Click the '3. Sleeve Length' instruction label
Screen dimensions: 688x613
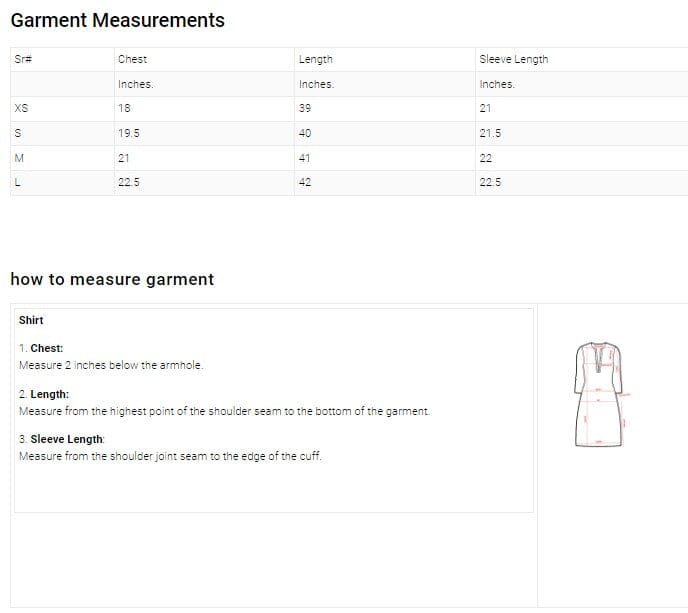point(61,440)
